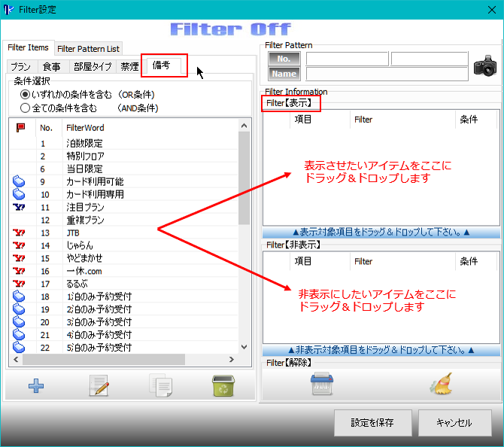Click the green recycle bin delete icon
The image size is (504, 447).
tap(223, 386)
